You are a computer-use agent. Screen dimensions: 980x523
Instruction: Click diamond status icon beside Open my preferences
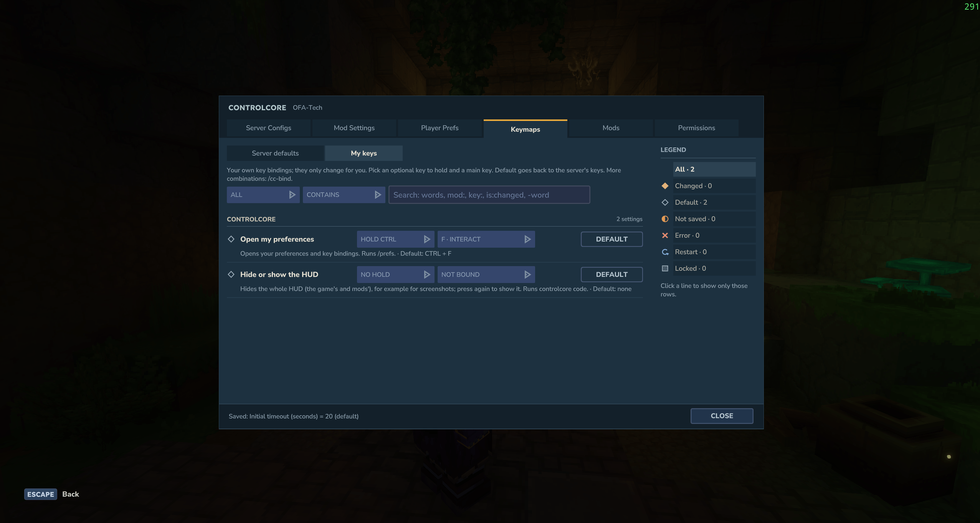[x=231, y=239]
